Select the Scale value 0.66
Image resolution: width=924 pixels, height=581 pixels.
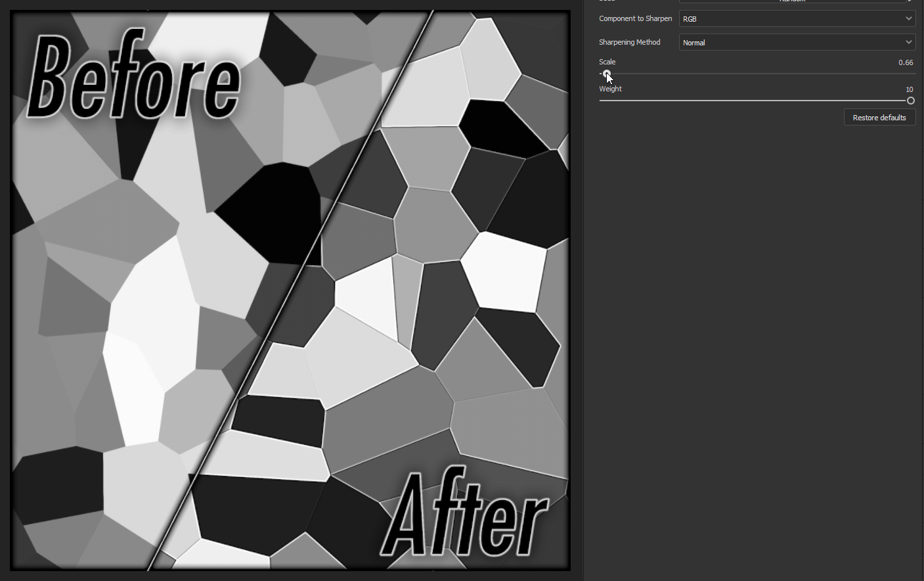[x=906, y=62]
